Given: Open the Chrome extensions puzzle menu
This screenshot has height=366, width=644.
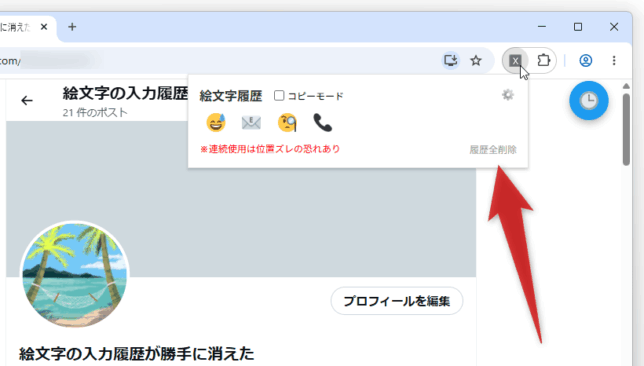Looking at the screenshot, I should [x=543, y=61].
